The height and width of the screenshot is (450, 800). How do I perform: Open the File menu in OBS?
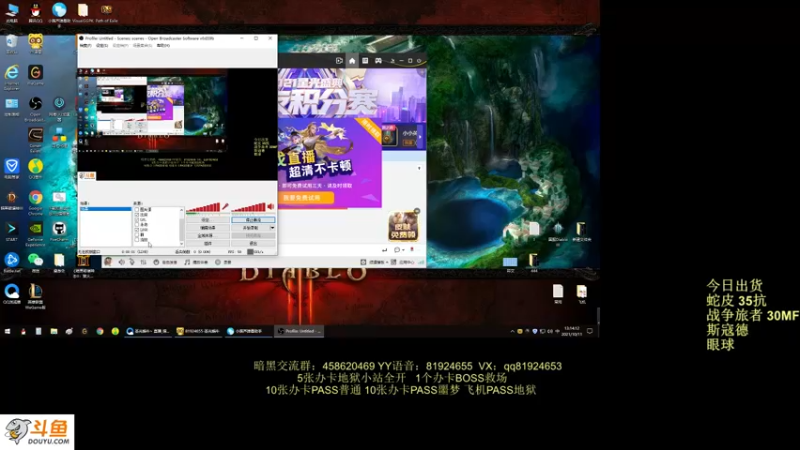coord(86,45)
